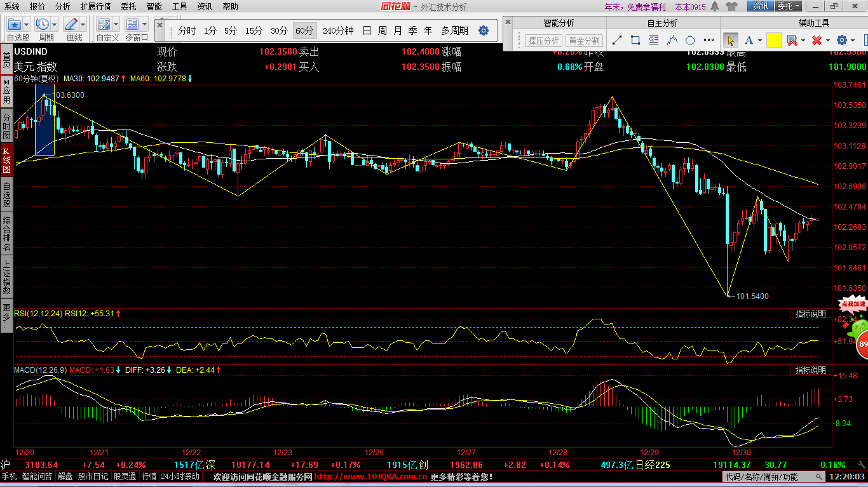
Task: Switch to 240分钟 period
Action: 338,30
